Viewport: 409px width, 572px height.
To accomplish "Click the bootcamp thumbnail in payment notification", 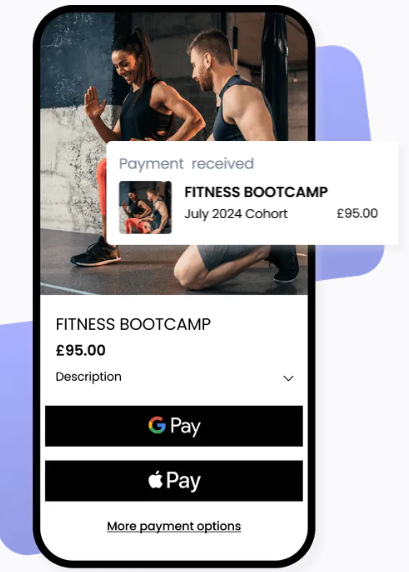I will (145, 207).
